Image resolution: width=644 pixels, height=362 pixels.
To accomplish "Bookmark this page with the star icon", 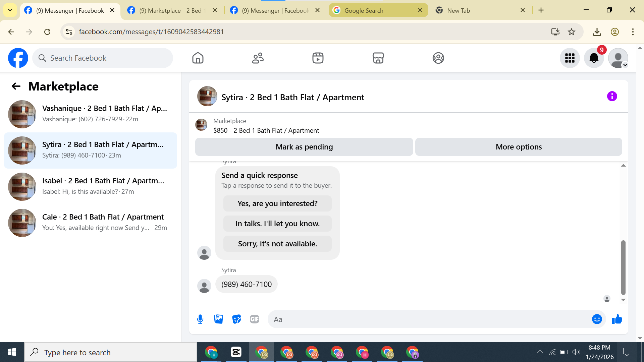I will (x=572, y=32).
